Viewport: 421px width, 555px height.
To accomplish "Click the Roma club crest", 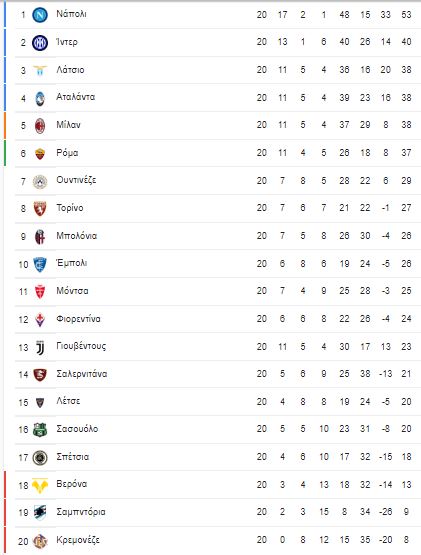I will point(40,153).
